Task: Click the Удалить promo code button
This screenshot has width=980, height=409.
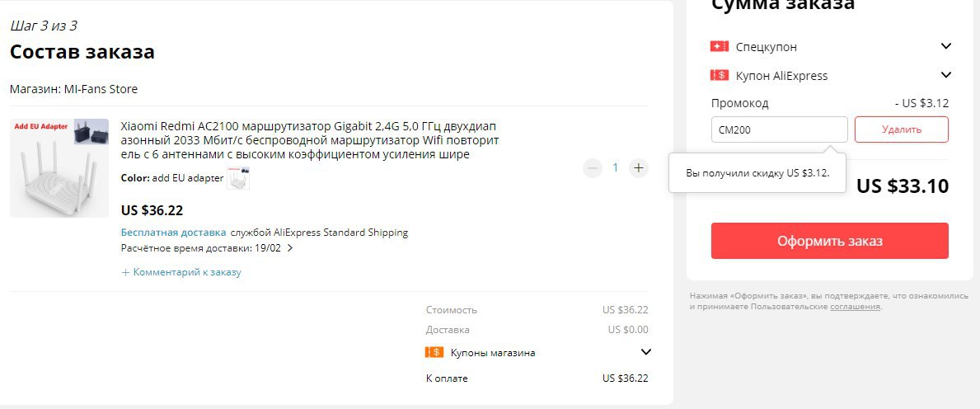Action: tap(901, 129)
